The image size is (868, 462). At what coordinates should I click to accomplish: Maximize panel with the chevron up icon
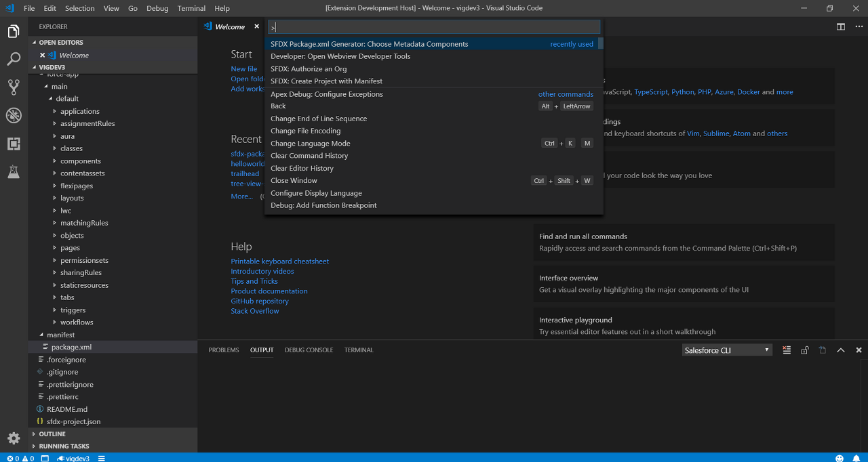point(841,350)
